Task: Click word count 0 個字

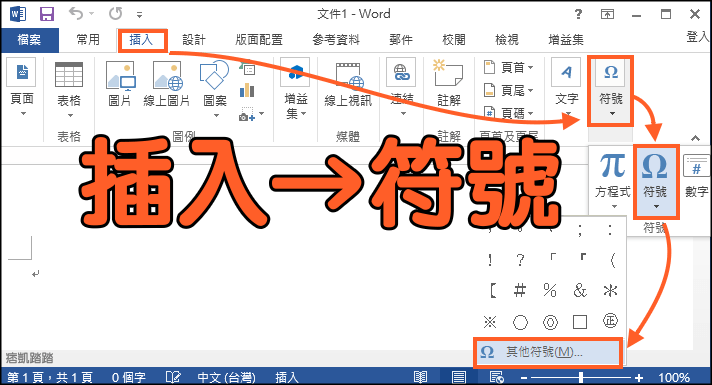Action: click(x=129, y=377)
